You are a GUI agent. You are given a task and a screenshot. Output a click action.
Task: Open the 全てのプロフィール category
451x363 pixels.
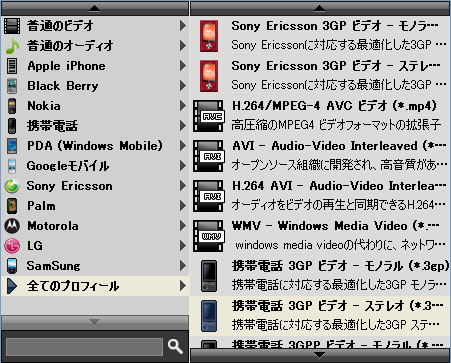pyautogui.click(x=95, y=286)
